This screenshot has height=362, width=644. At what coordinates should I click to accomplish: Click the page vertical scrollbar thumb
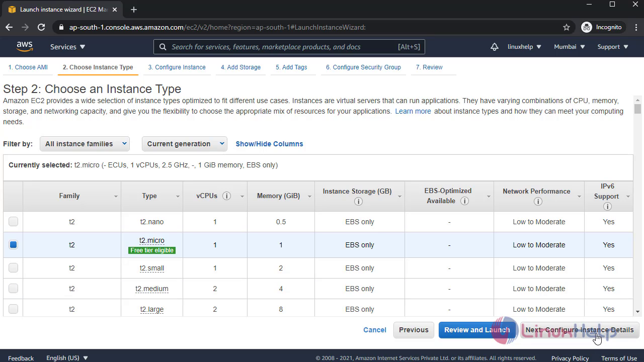click(x=638, y=109)
